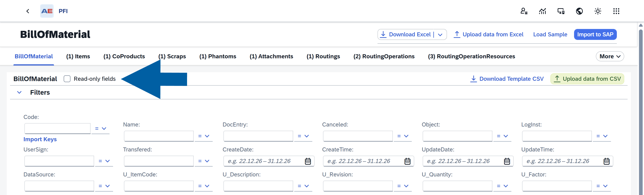Viewport: 644px width, 195px height.
Task: Open the (1) Scraps tab
Action: pos(172,56)
